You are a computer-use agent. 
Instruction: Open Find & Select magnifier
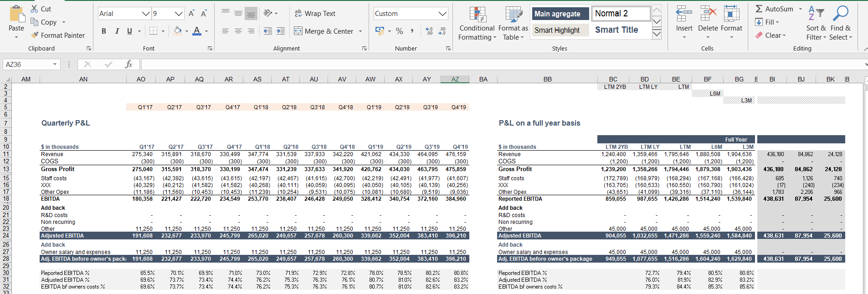[840, 23]
